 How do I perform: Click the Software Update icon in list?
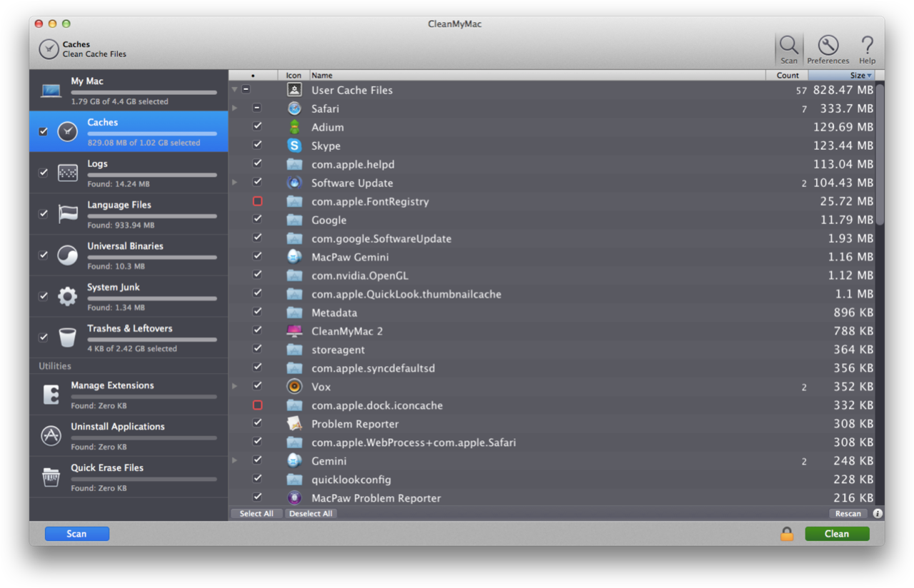[x=294, y=183]
